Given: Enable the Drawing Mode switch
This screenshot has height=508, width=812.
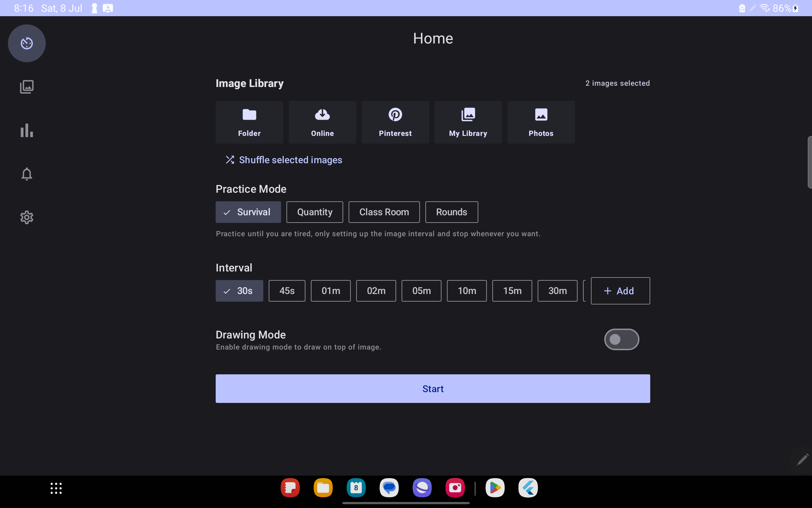Looking at the screenshot, I should (x=621, y=339).
